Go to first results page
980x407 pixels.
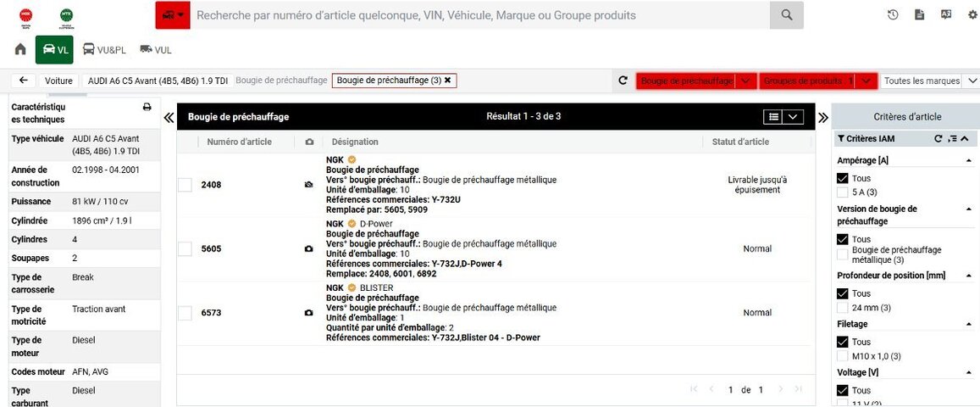(x=694, y=389)
